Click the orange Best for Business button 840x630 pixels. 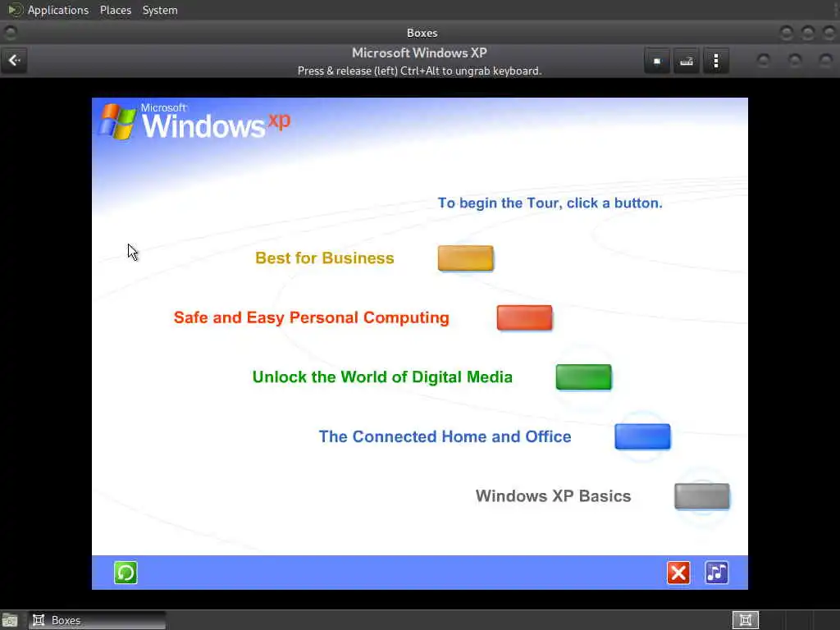[465, 258]
